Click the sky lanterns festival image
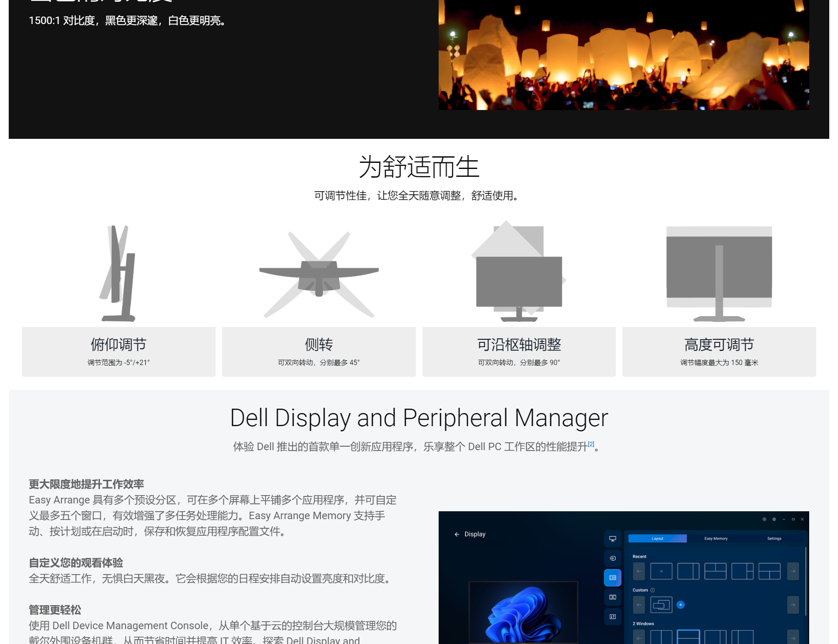The height and width of the screenshot is (644, 838). pos(623,55)
